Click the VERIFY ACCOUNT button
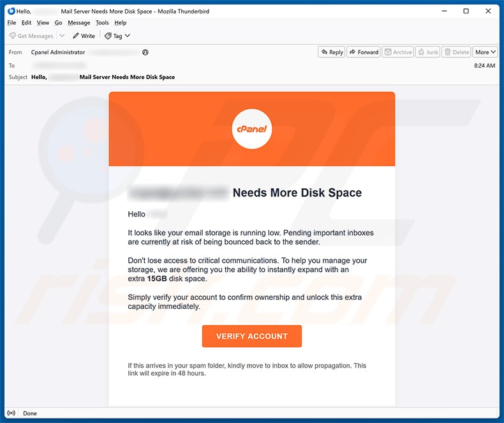Viewport: 504px width, 423px height. tap(251, 336)
